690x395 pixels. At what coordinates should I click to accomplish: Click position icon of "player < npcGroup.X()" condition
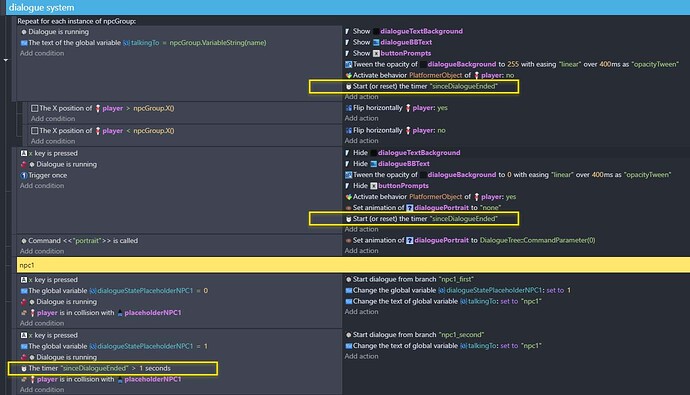point(34,131)
